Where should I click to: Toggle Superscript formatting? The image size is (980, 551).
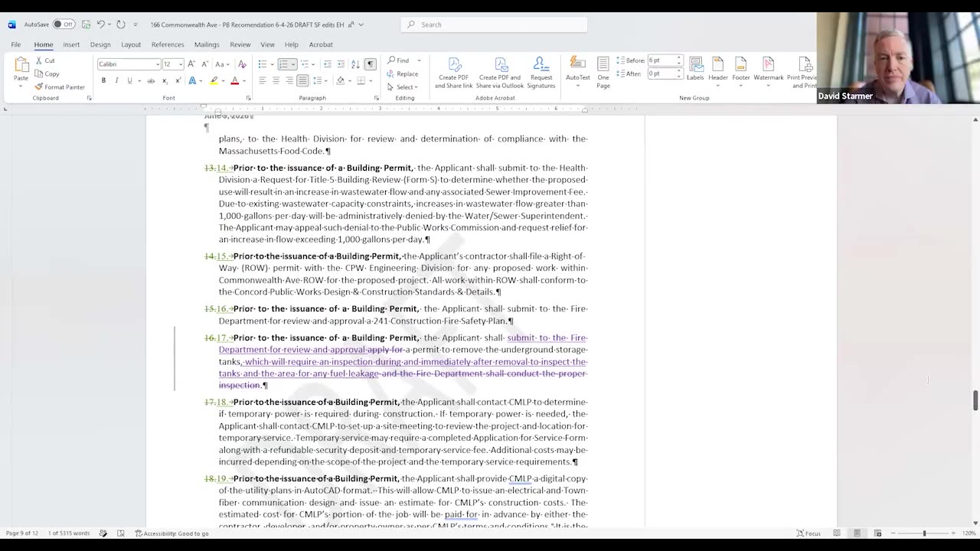coord(178,80)
